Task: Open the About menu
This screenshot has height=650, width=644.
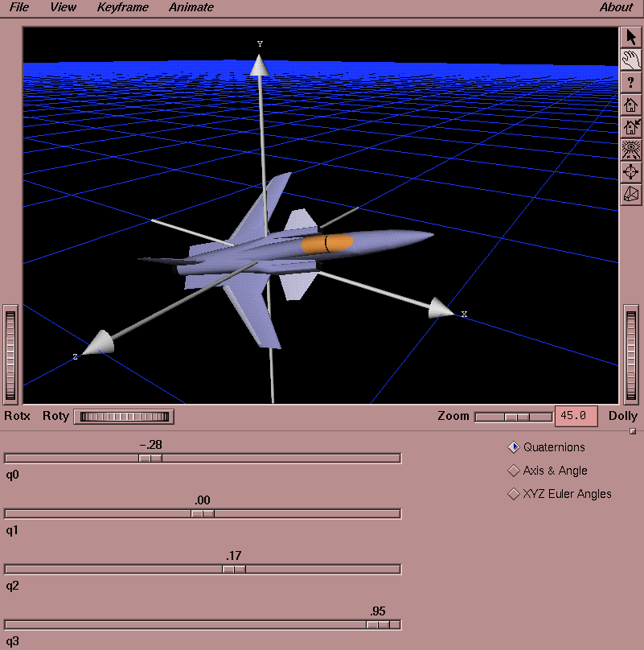Action: coord(616,7)
